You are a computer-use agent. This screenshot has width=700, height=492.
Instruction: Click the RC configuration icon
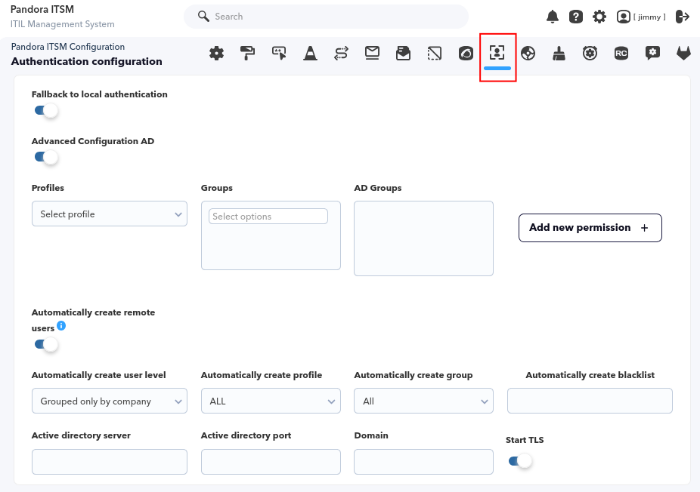(x=621, y=54)
